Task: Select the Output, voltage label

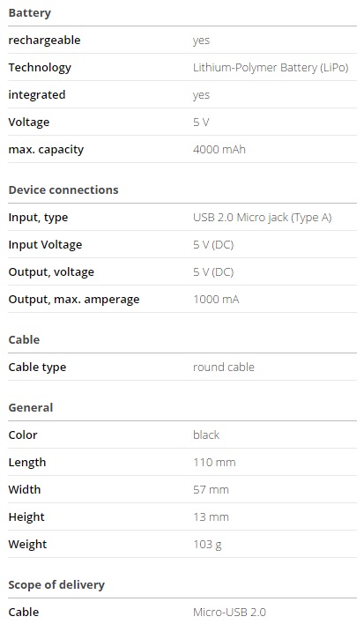Action: tap(51, 272)
